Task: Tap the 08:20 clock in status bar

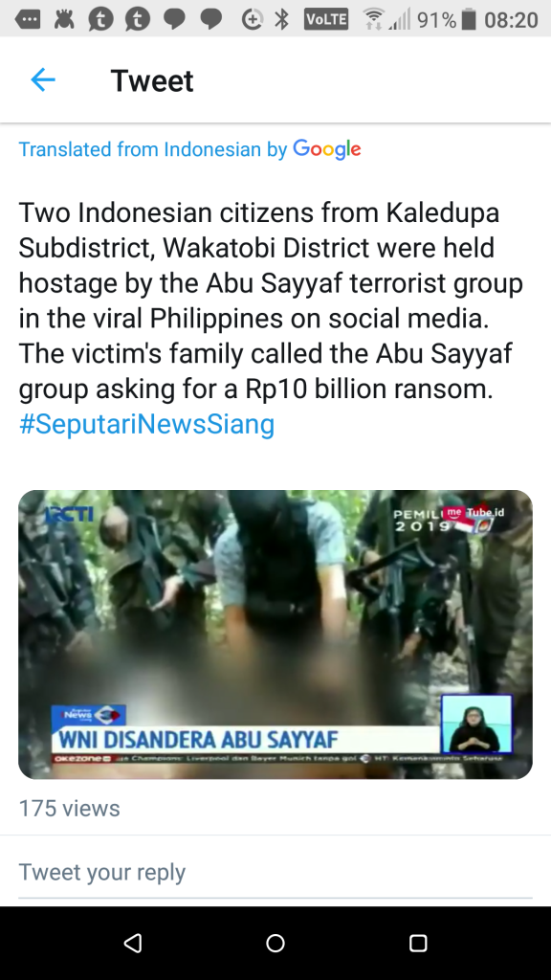Action: coord(511,20)
